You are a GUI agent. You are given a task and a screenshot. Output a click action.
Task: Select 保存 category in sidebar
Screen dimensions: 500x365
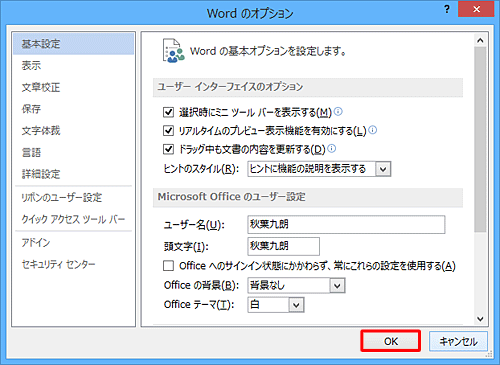tap(74, 109)
